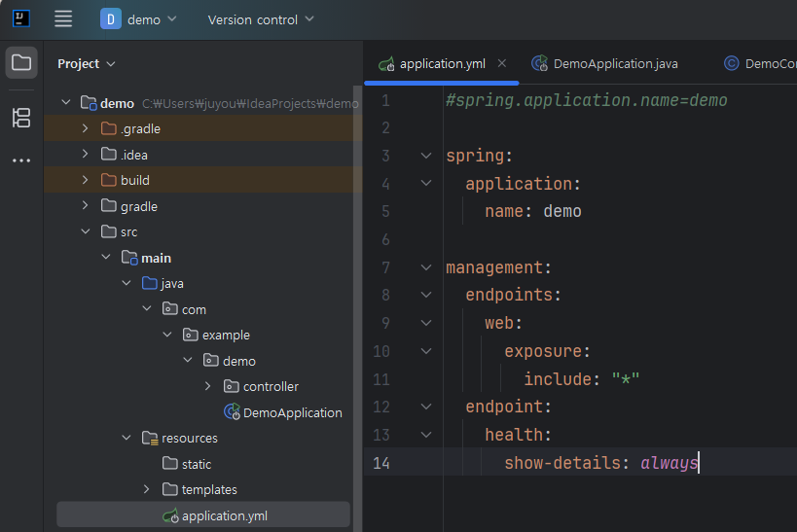
Task: Expand the .gradle folder
Action: [x=85, y=128]
